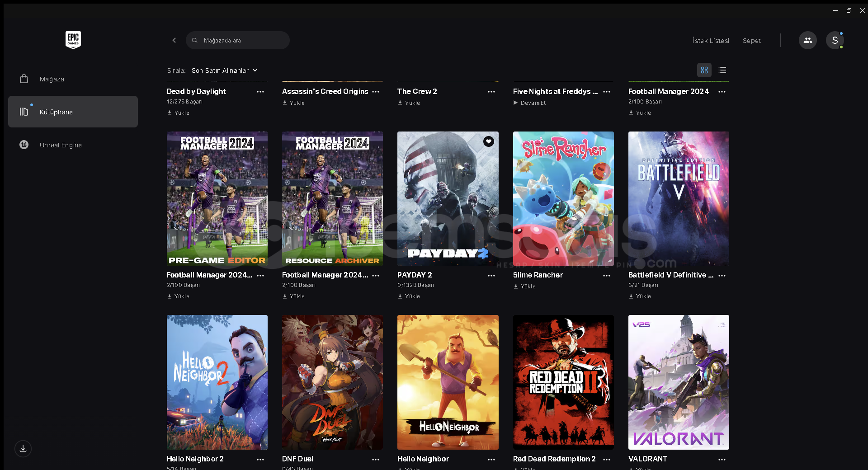Open the yellow Hello Neighbor cover art
868x470 pixels.
(448, 382)
